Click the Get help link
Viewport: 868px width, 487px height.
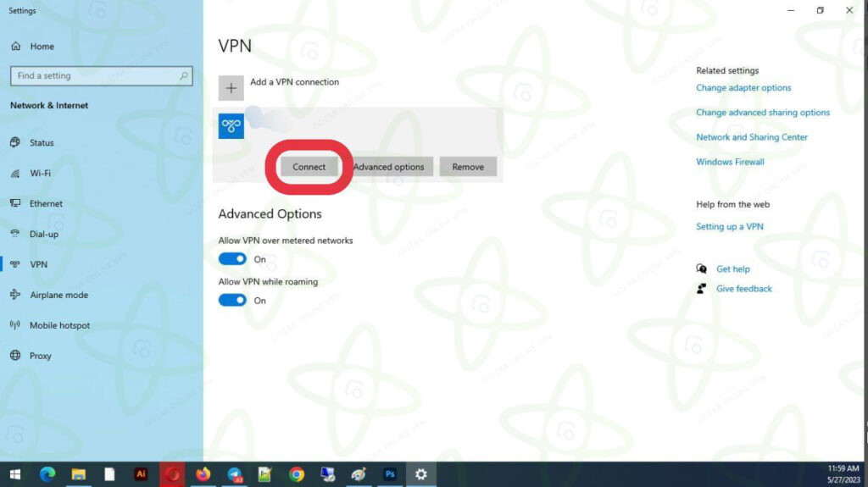[x=732, y=269]
